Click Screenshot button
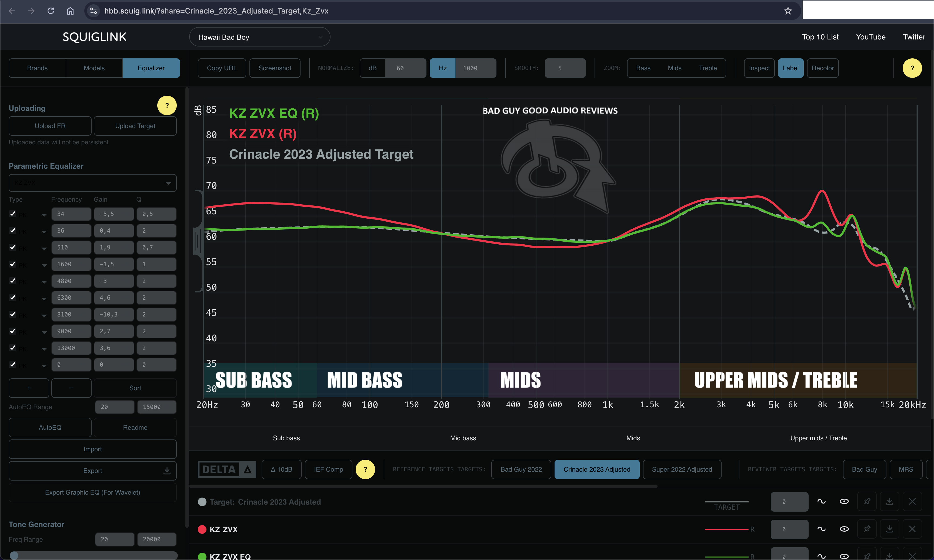 pos(275,68)
